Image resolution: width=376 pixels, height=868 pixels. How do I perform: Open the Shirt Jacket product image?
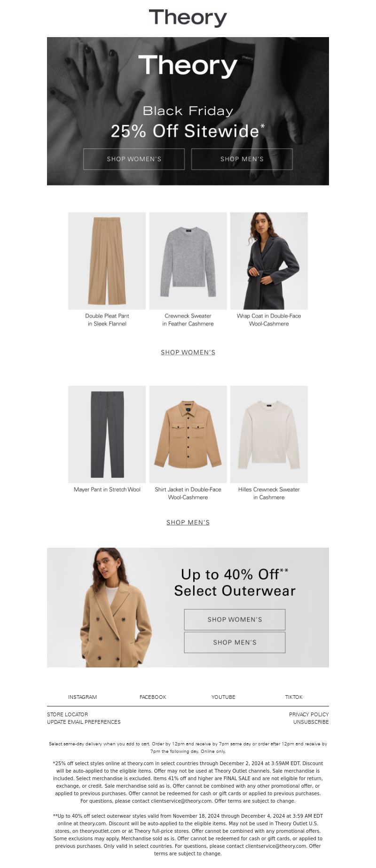[x=188, y=434]
